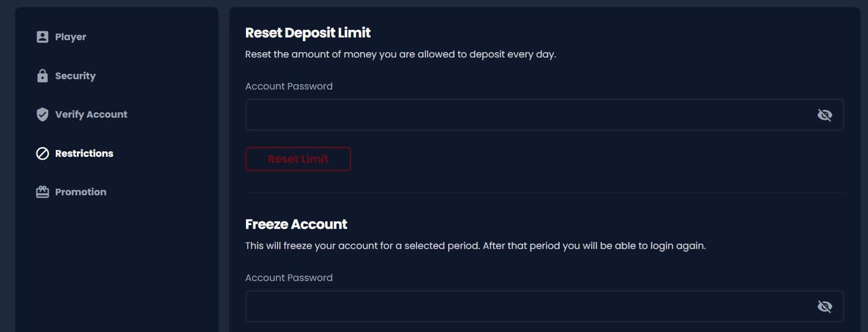868x332 pixels.
Task: Switch to the Promotion menu label
Action: click(81, 192)
